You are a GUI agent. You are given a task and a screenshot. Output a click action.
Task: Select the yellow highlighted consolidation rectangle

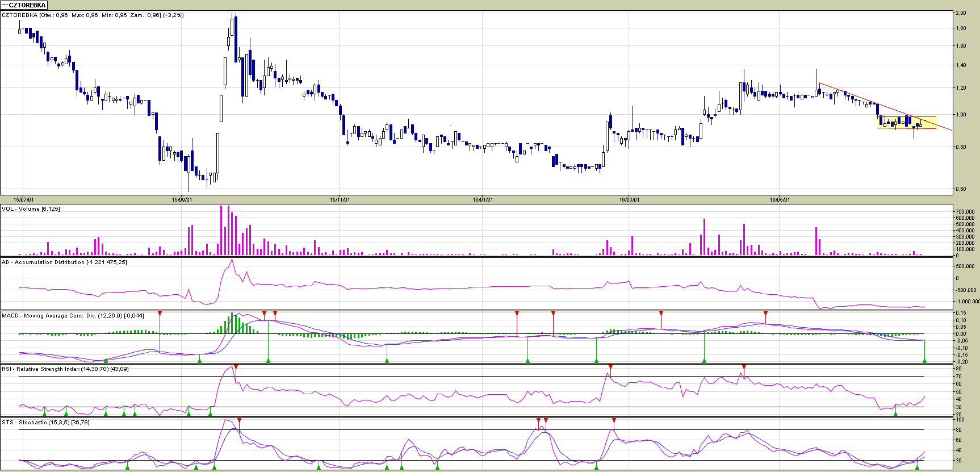click(x=906, y=123)
